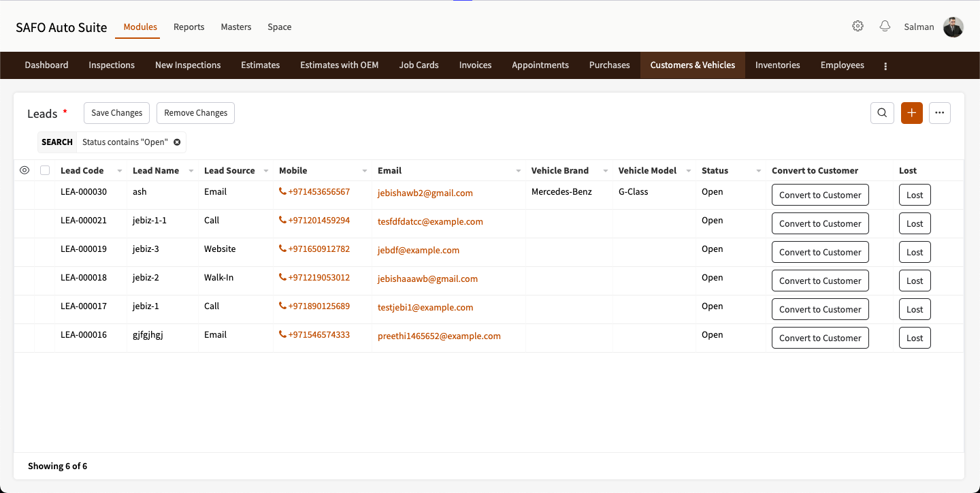Switch to the Job Cards tab
The height and width of the screenshot is (493, 980).
[x=419, y=65]
